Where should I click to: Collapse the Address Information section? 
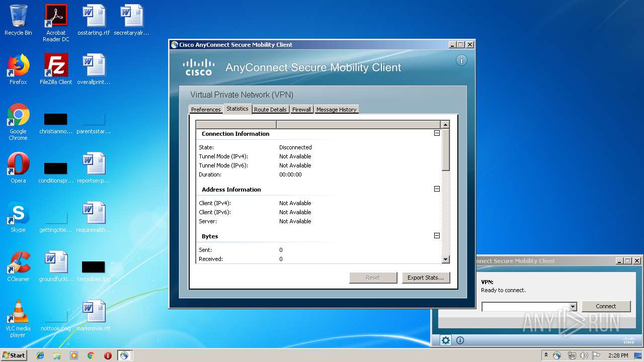(x=437, y=189)
